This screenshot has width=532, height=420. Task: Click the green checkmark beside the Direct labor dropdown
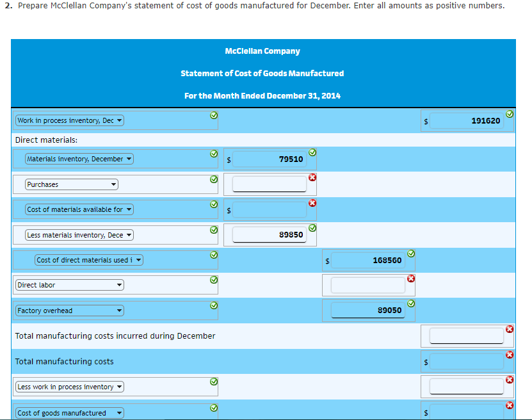coord(213,279)
